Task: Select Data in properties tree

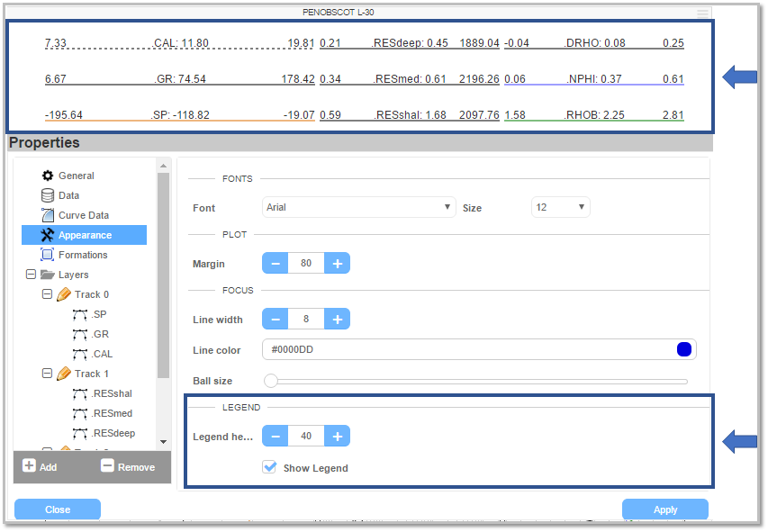Action: pyautogui.click(x=68, y=195)
